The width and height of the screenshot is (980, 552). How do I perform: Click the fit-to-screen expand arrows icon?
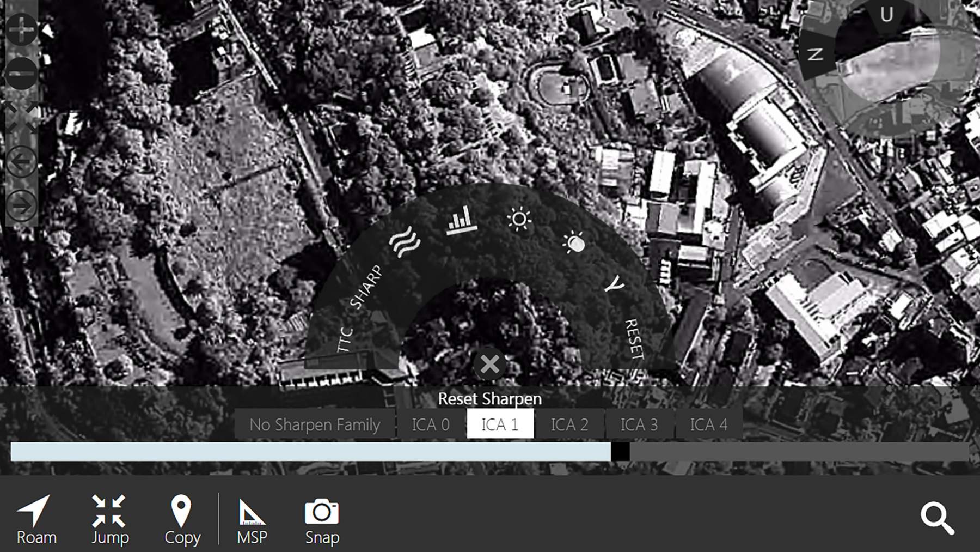[x=21, y=118]
